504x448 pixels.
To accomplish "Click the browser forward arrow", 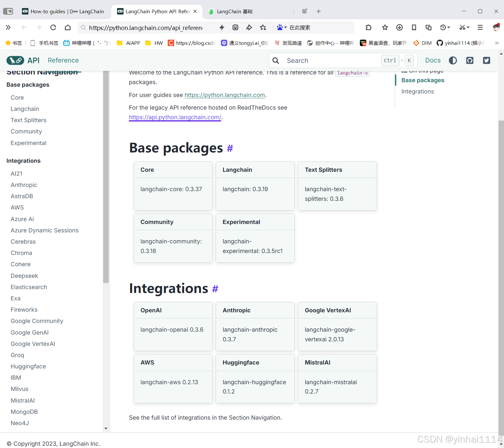I will click(x=39, y=28).
